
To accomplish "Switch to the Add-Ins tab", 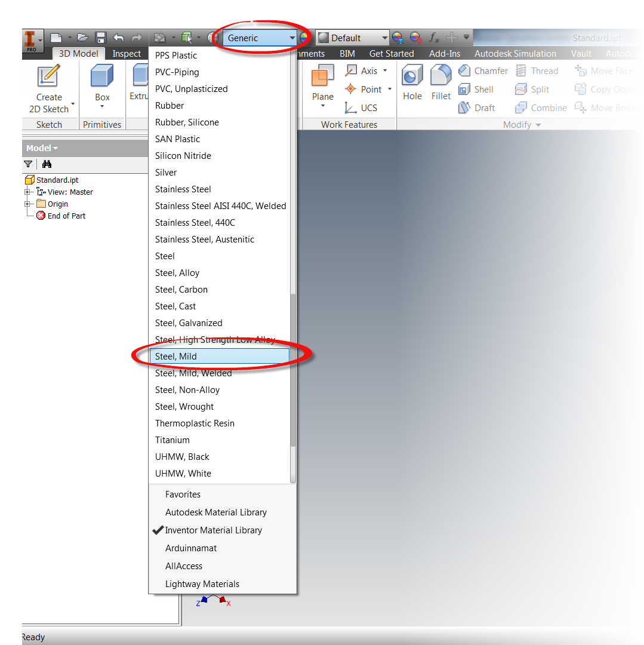I will 445,54.
